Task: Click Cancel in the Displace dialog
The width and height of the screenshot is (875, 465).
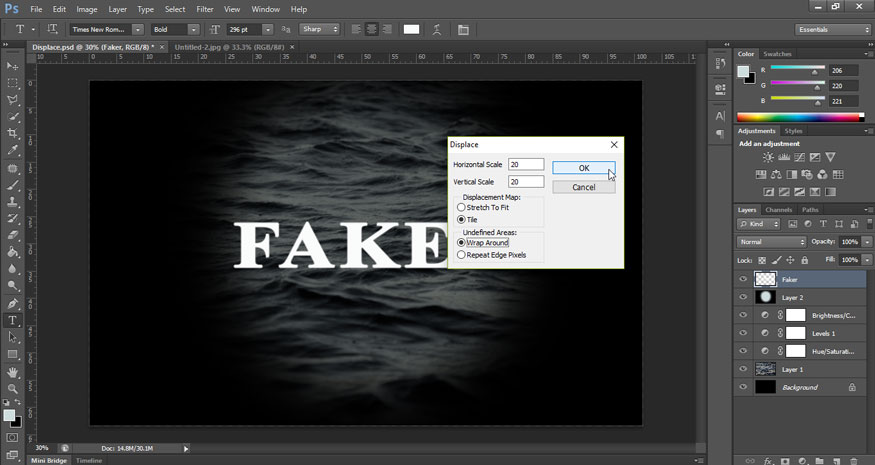Action: tap(584, 187)
